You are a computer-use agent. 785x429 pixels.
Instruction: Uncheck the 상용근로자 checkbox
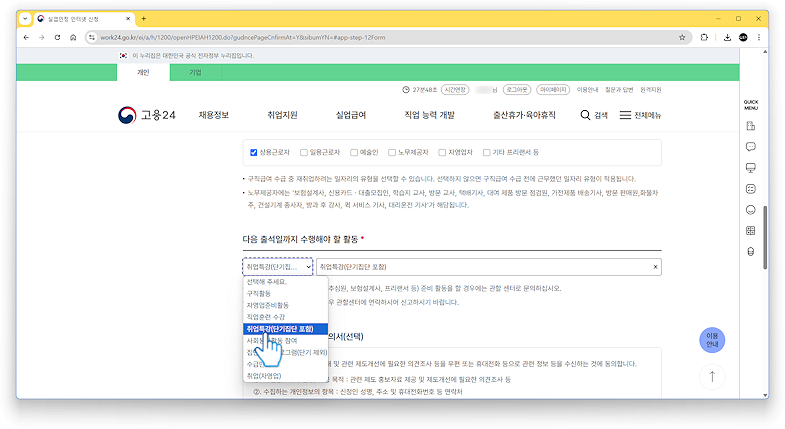253,152
